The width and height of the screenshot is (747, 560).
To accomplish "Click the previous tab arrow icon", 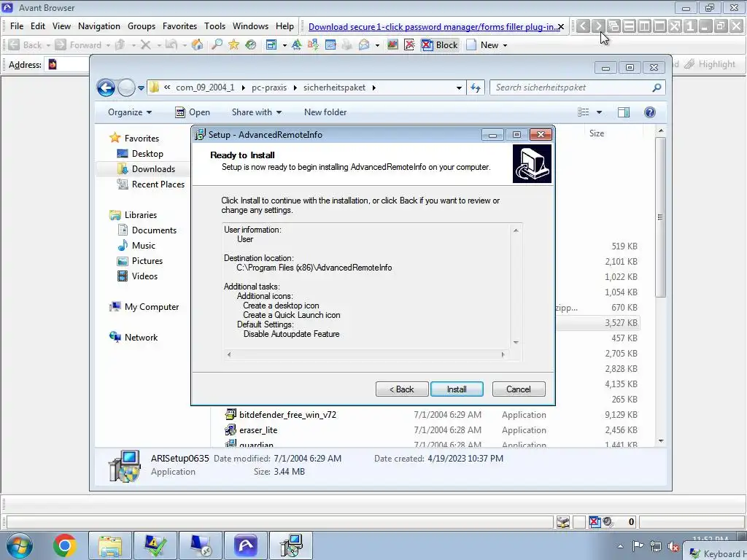I will click(x=583, y=26).
